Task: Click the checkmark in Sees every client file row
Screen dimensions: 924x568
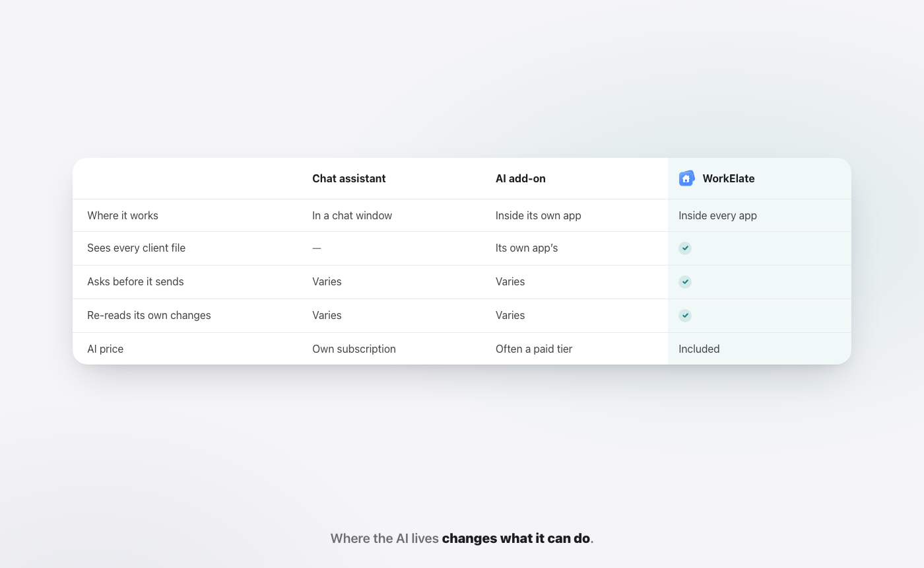Action: click(x=685, y=248)
